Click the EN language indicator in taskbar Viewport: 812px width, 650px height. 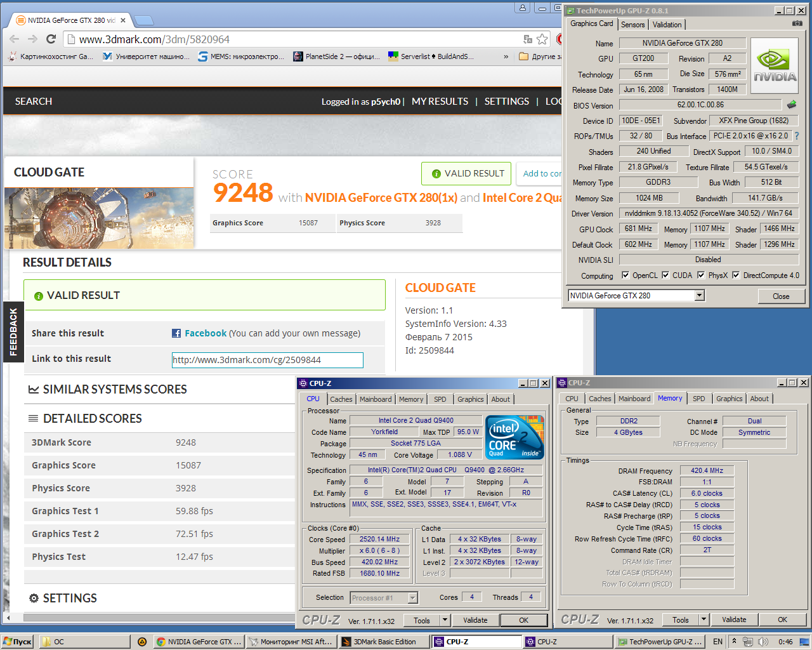(x=717, y=642)
